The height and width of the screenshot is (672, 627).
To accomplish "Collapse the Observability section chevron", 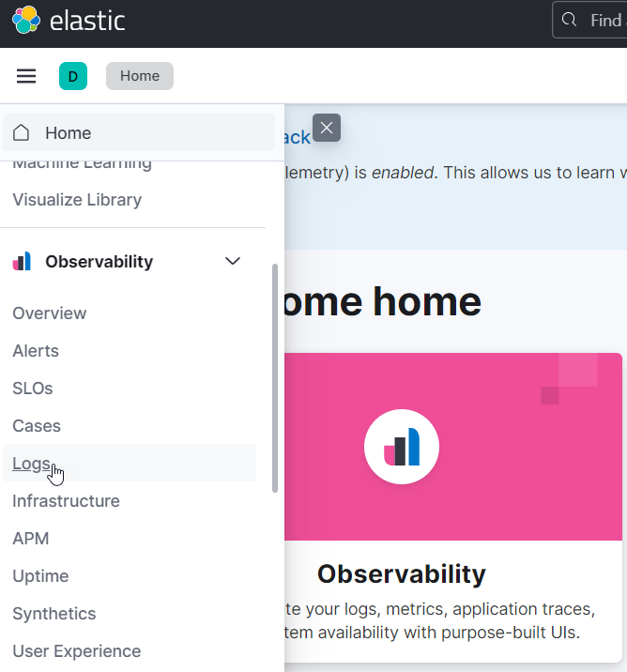I will click(x=233, y=261).
